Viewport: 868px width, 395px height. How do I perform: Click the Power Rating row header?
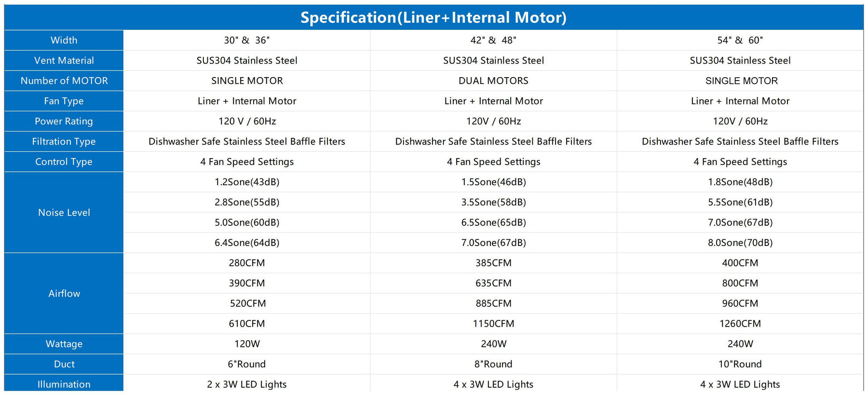click(x=64, y=121)
